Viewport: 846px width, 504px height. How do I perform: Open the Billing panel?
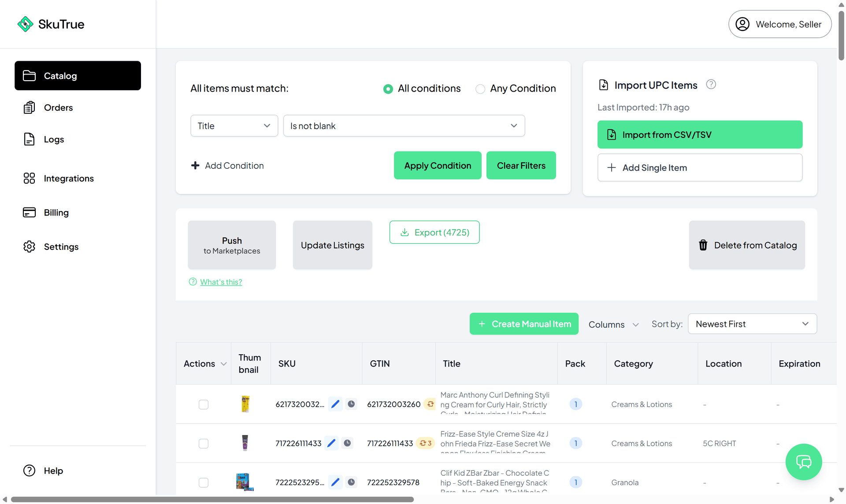(x=56, y=212)
